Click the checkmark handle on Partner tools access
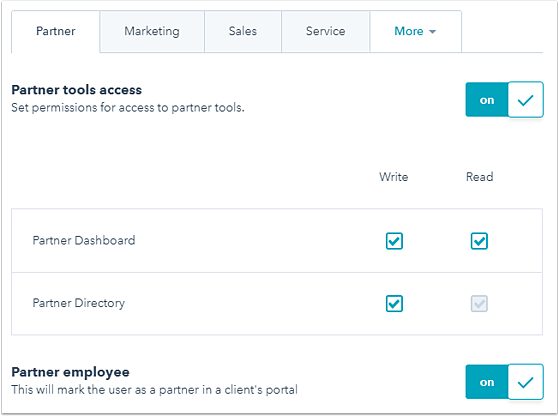The height and width of the screenshot is (416, 559). pyautogui.click(x=525, y=100)
